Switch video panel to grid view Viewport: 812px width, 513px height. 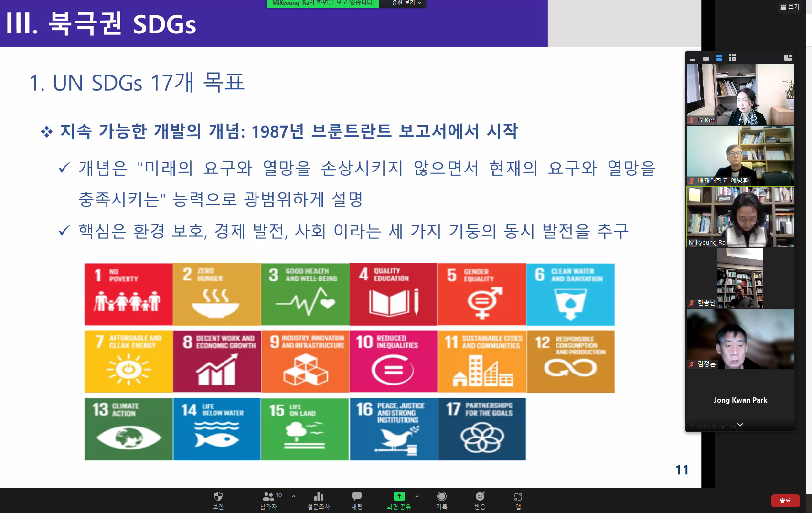pos(733,58)
